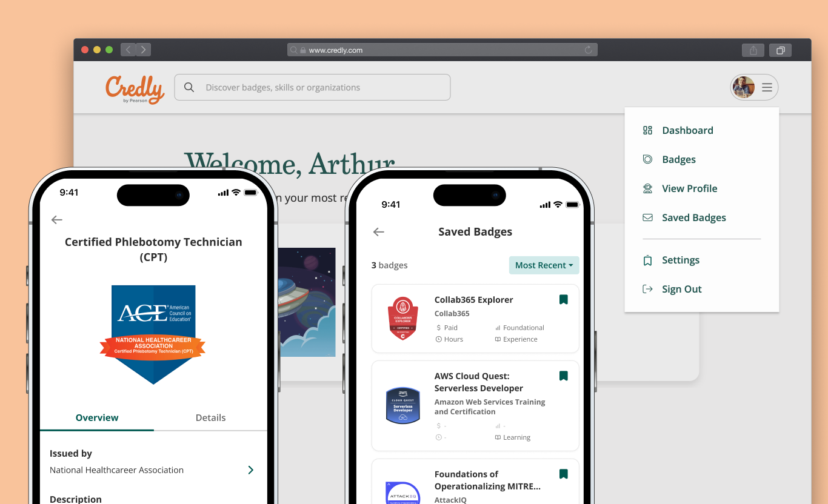Click the 'Description' heading
This screenshot has width=828, height=504.
76,499
